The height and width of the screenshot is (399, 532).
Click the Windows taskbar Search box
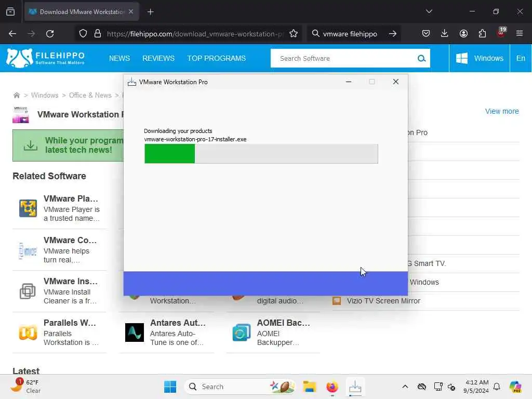pyautogui.click(x=240, y=387)
